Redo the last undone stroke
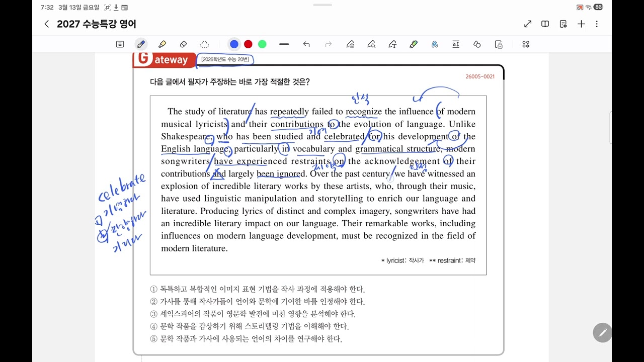 (329, 44)
